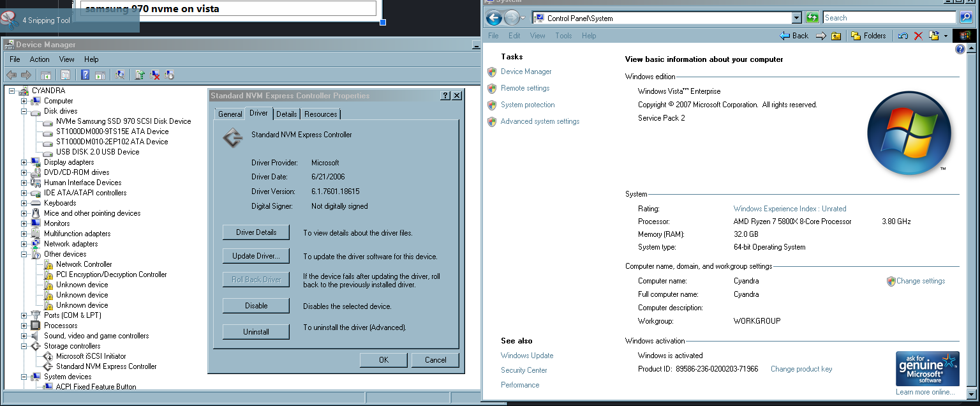The height and width of the screenshot is (406, 980).
Task: Click Scan for hardware changes toolbar icon
Action: click(119, 75)
